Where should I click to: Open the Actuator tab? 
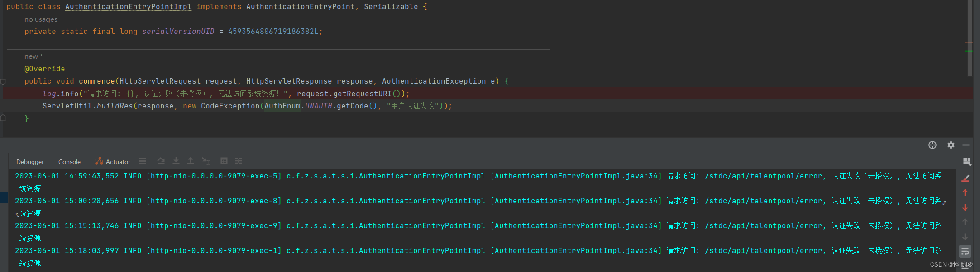click(113, 161)
